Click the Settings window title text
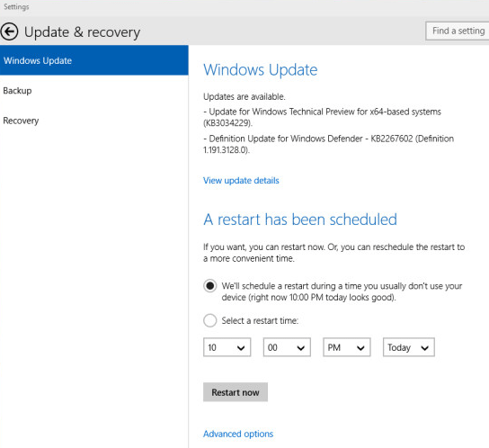 tap(16, 7)
